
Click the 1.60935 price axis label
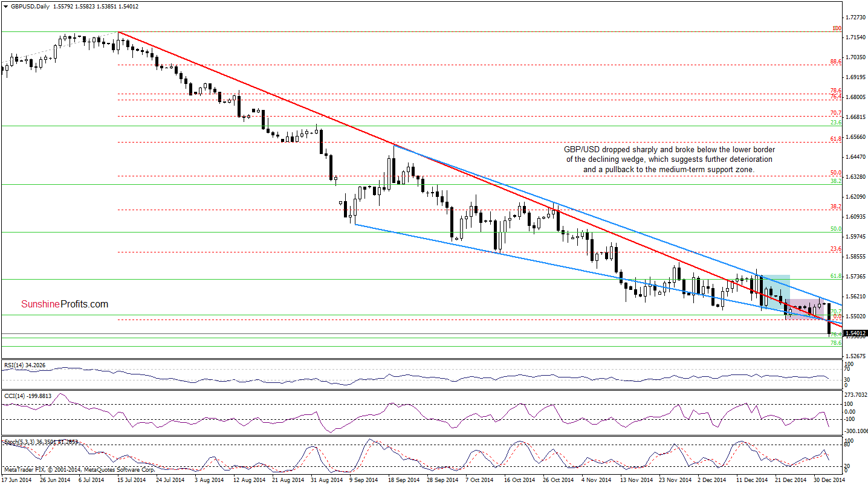click(x=855, y=217)
